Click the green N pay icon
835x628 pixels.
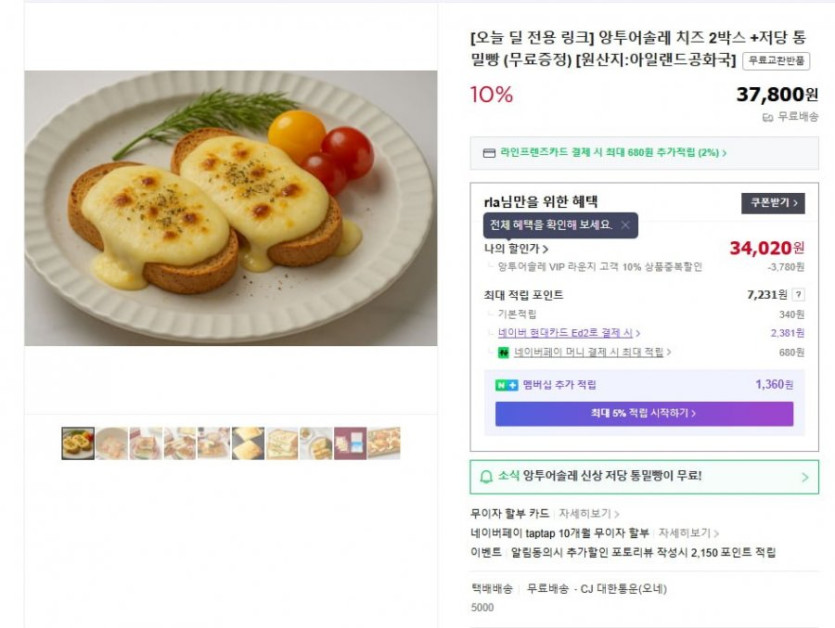click(505, 352)
